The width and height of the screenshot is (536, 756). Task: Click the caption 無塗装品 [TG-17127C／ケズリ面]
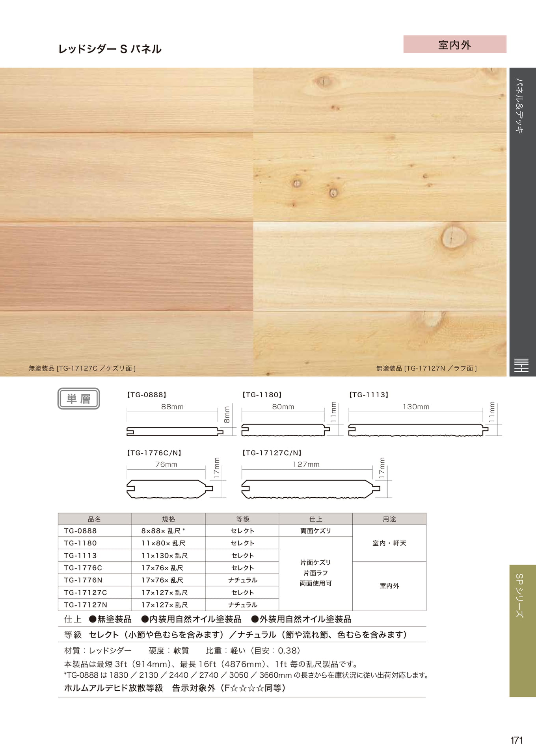[x=82, y=369]
